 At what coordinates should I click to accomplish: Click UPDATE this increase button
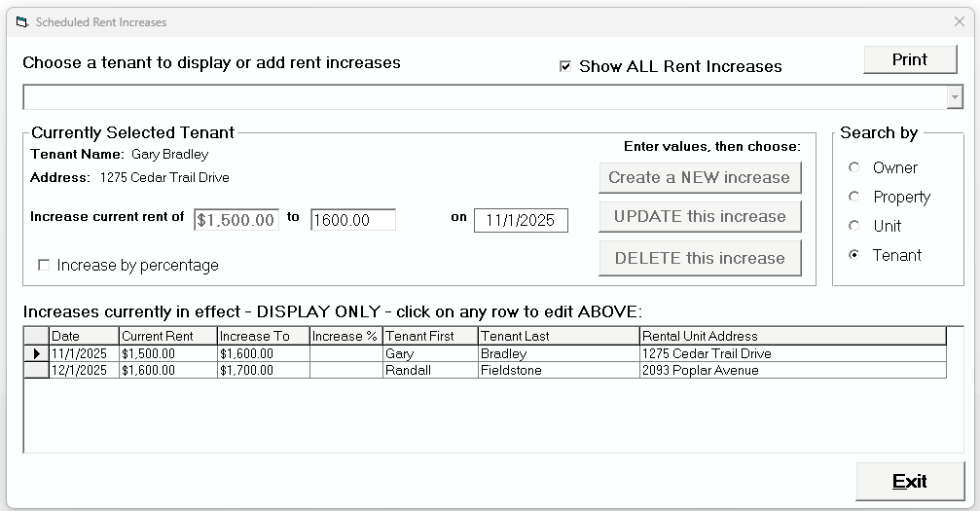coord(699,216)
